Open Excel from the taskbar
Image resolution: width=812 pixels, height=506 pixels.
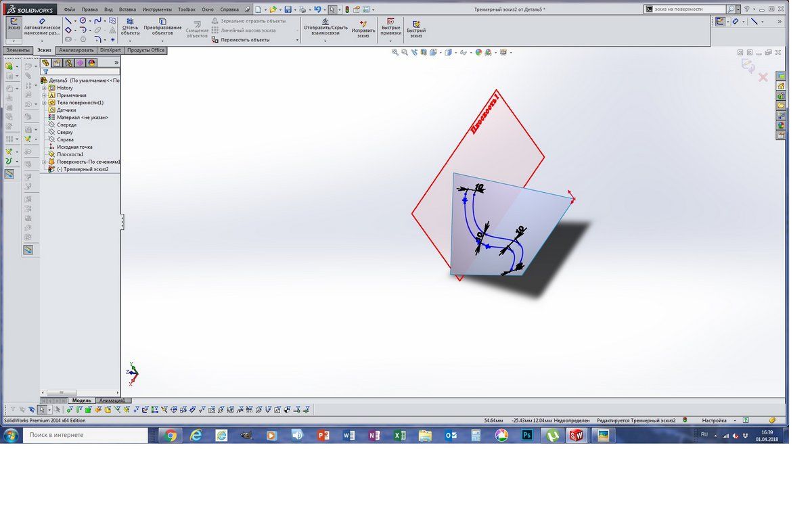pos(399,436)
